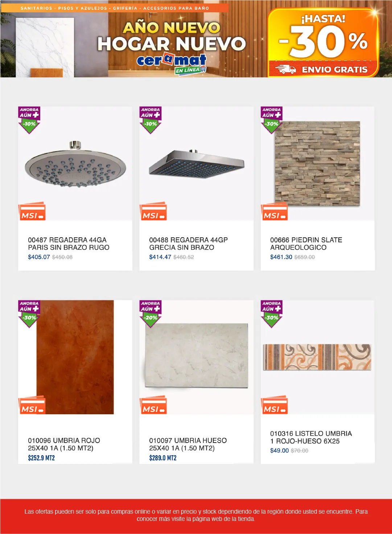392x534 pixels.
Task: Click the -20% savings badge on Umbria Hueso
Action: [150, 314]
